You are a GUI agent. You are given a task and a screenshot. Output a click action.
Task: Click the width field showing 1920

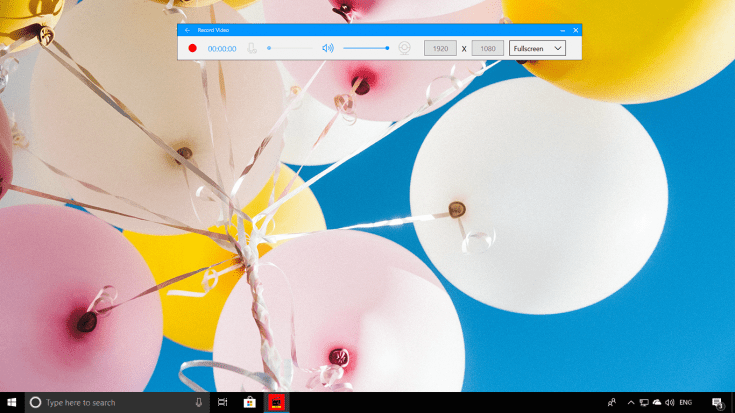coord(440,48)
